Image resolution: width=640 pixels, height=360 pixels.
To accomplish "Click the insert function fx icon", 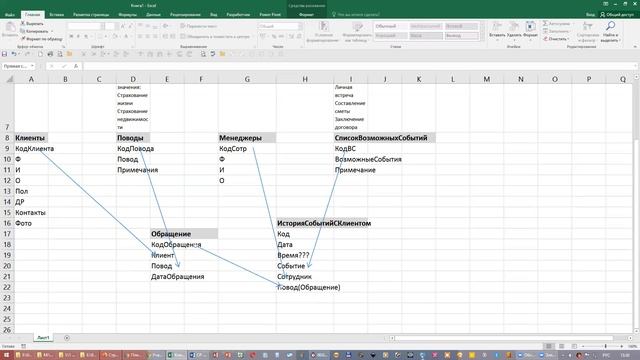I will (76, 66).
